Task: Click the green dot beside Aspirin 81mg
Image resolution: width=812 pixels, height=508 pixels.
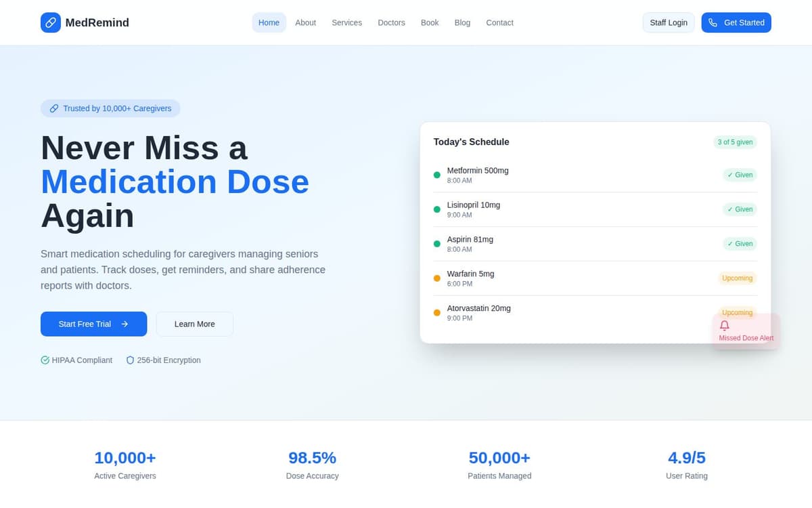Action: click(x=437, y=244)
